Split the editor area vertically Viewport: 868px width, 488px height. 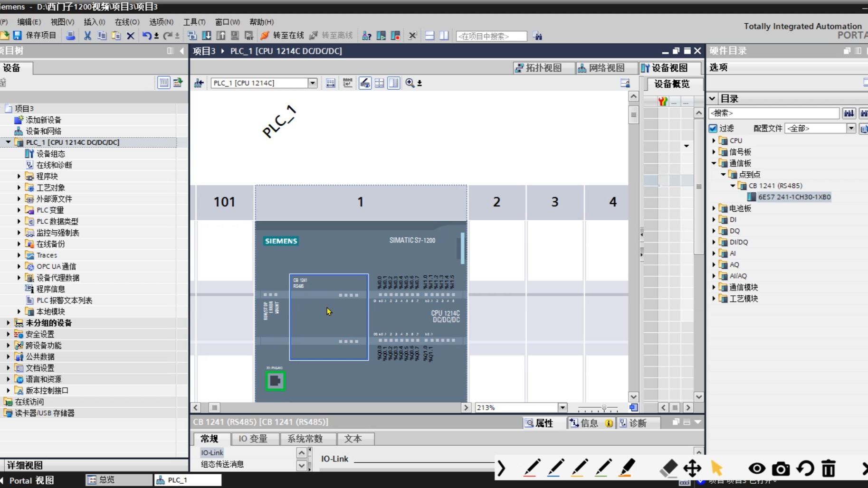[x=444, y=36]
